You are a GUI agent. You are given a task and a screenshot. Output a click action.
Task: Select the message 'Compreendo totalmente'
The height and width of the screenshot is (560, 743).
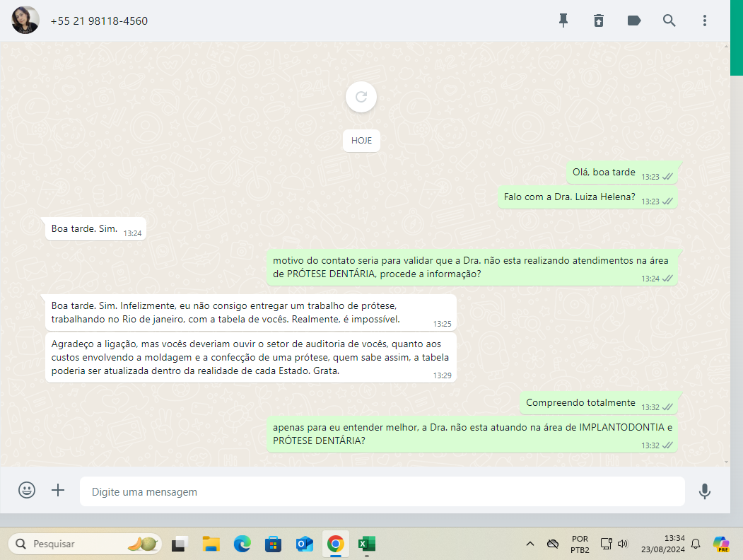[x=599, y=403]
